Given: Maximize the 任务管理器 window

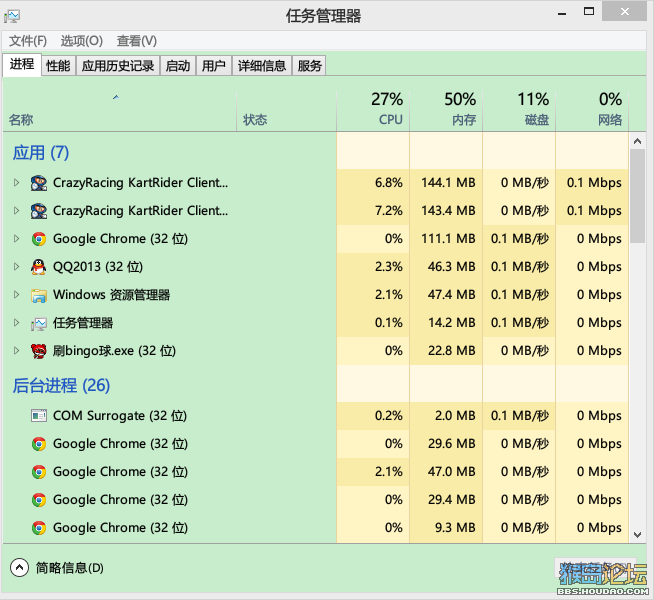Looking at the screenshot, I should pos(589,12).
